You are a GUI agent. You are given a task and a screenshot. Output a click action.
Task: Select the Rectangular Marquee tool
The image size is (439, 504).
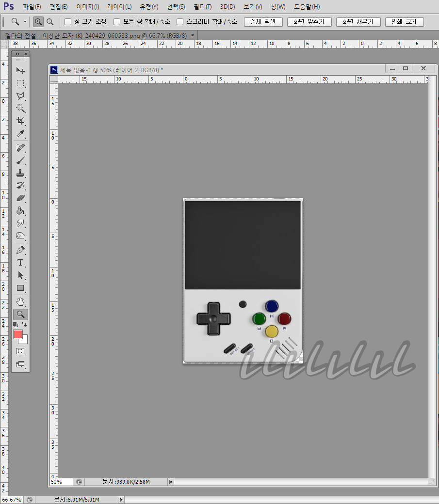pos(20,83)
